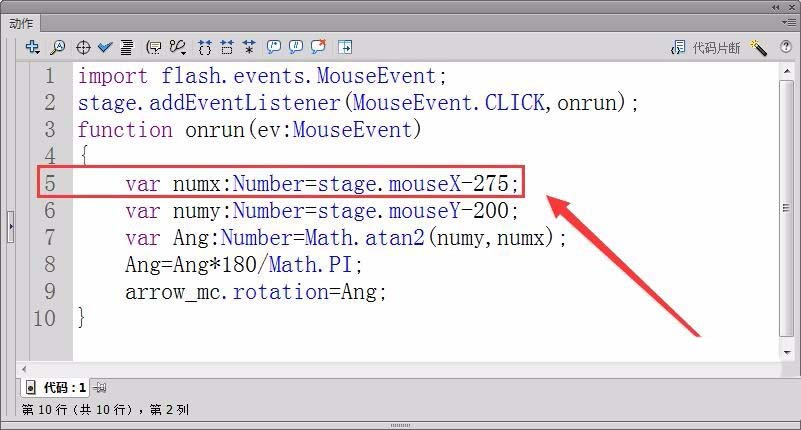Insert a target path with crosshair icon
Viewport: 801px width, 430px height.
pos(83,47)
